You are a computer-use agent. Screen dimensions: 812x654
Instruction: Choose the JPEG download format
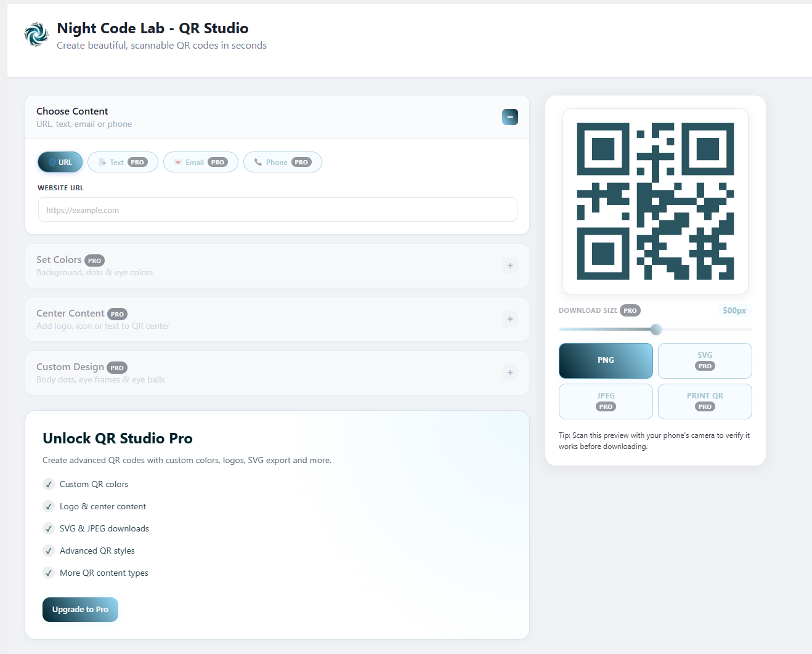pos(606,401)
